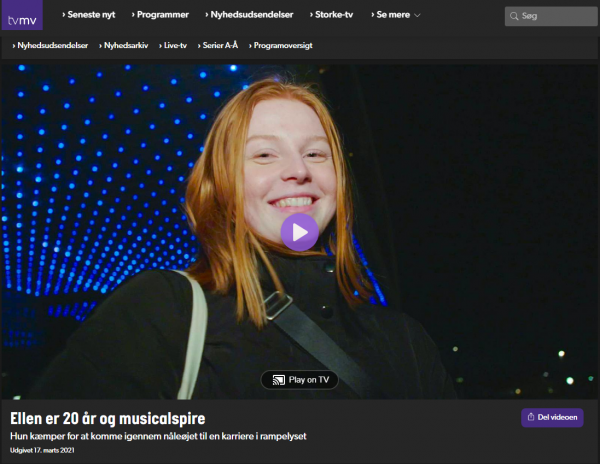
Task: Open Live-tv link
Action: 173,46
